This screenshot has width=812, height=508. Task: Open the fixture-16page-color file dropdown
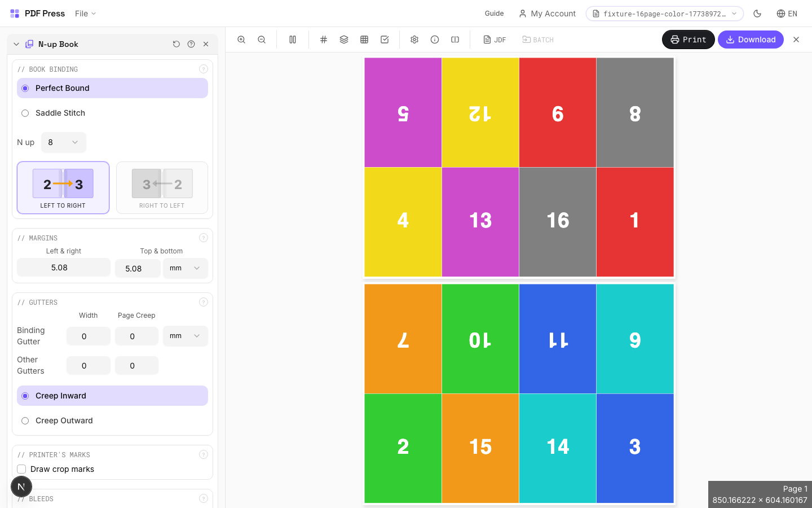click(x=664, y=14)
